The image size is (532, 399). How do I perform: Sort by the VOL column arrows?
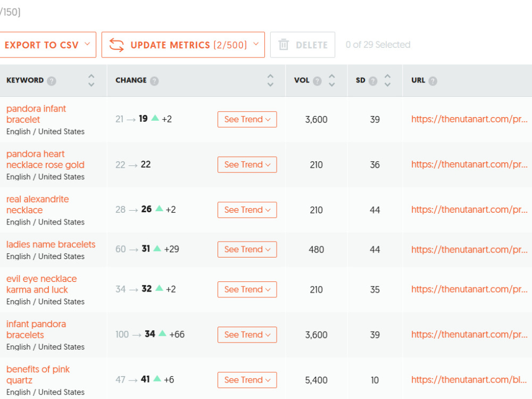coord(332,81)
